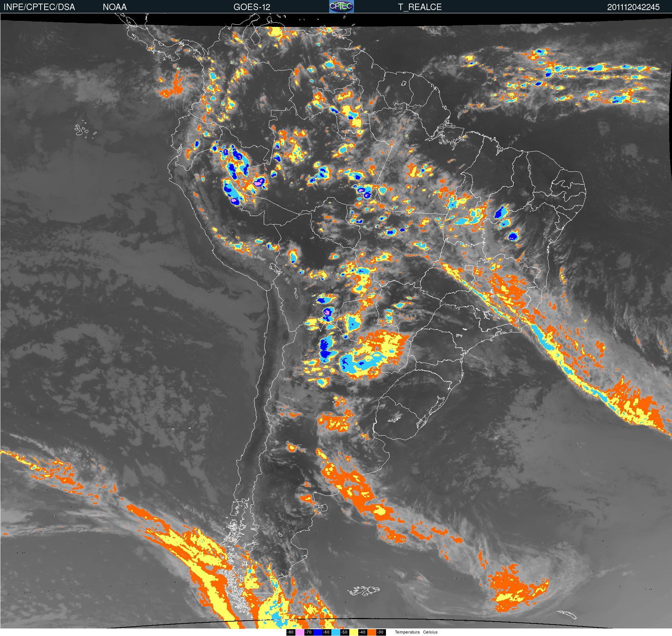This screenshot has width=672, height=636.
Task: Click the -70 legend value
Action: tap(308, 632)
